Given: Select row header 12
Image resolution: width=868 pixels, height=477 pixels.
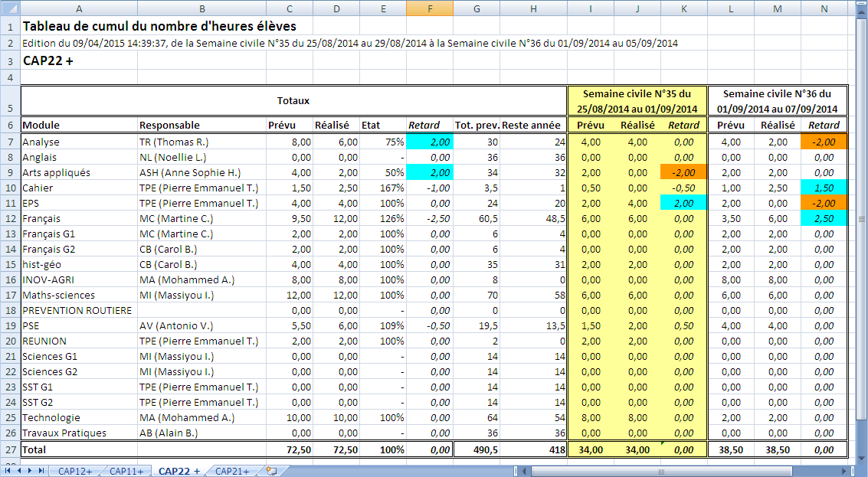Looking at the screenshot, I should pyautogui.click(x=10, y=218).
